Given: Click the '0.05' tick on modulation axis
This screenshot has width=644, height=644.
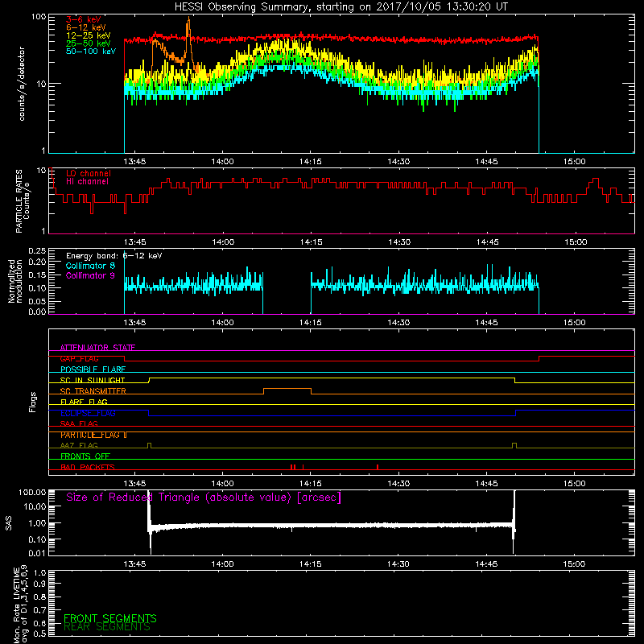Looking at the screenshot, I should coord(37,301).
